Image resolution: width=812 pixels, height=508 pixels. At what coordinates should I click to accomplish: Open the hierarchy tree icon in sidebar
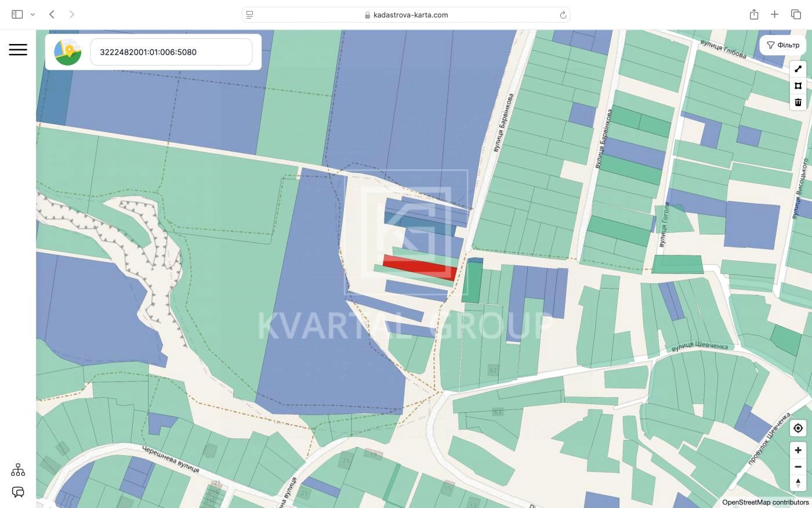click(x=18, y=470)
